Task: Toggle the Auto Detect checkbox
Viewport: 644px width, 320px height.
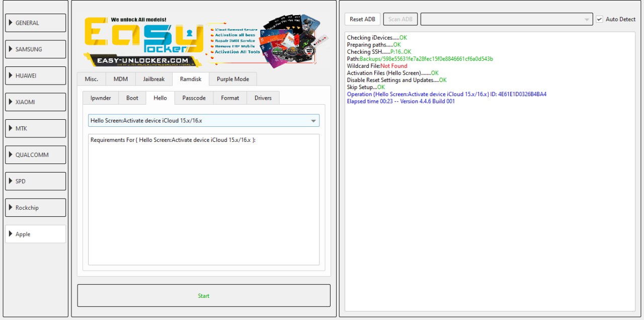Action: (600, 19)
